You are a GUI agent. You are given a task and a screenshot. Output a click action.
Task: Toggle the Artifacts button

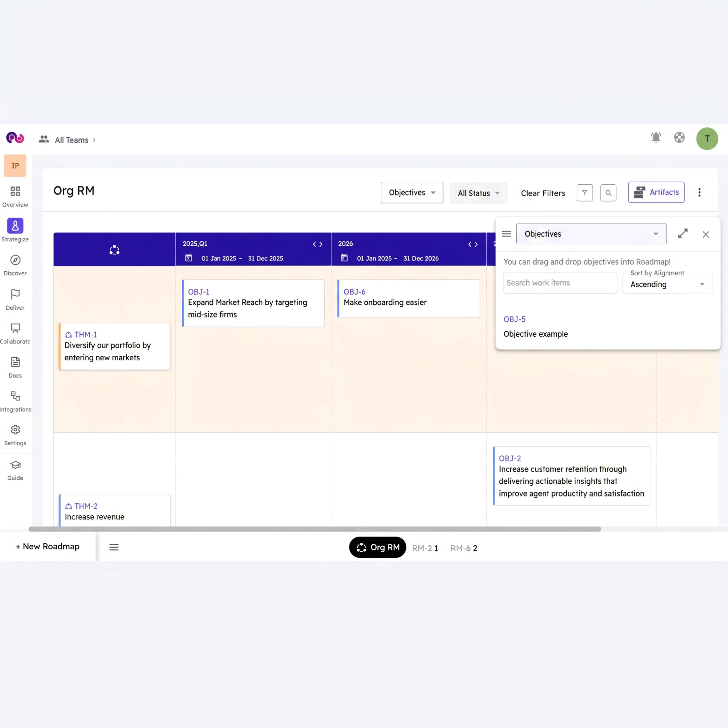tap(656, 192)
